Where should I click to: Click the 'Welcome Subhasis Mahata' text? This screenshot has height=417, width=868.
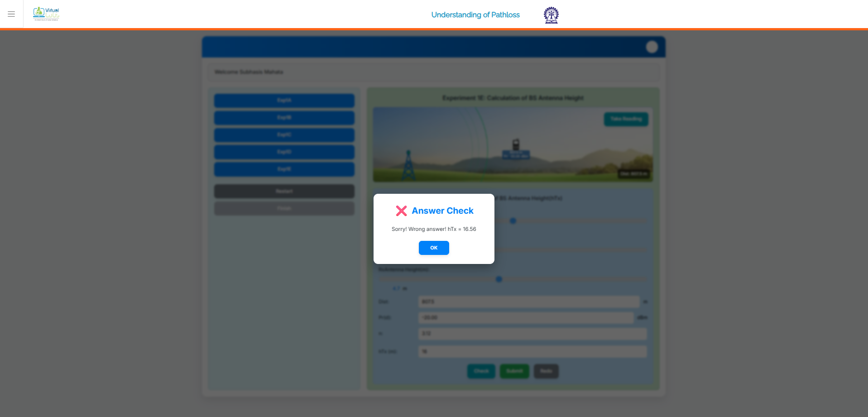(249, 72)
